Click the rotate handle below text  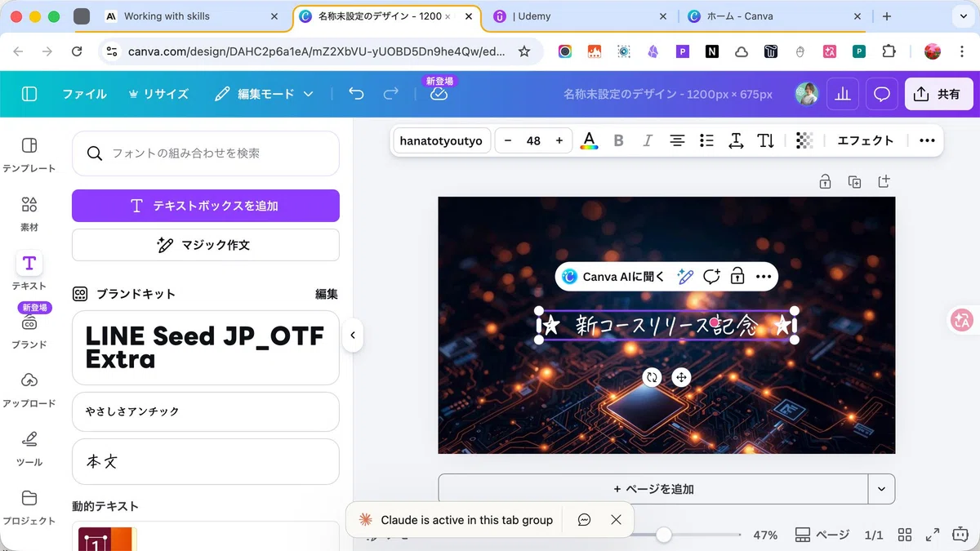point(652,377)
